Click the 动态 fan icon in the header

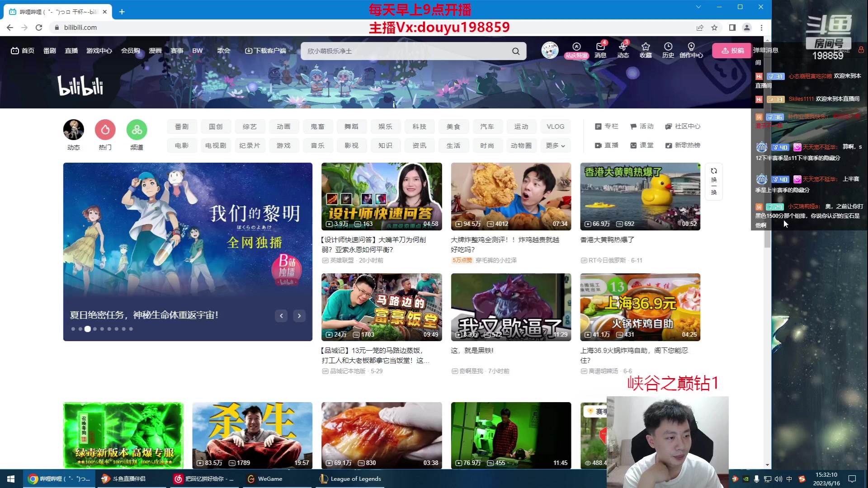click(x=623, y=47)
